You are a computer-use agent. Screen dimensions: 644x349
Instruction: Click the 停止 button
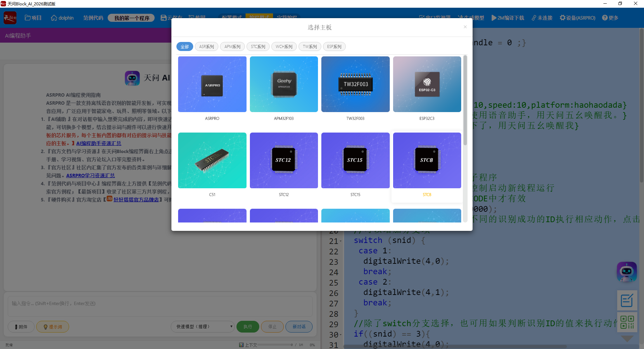point(272,327)
